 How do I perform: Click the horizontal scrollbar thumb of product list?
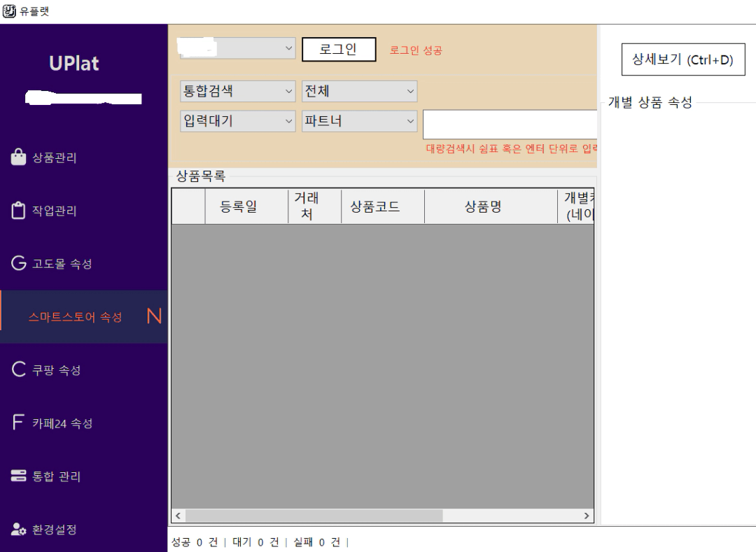point(314,516)
